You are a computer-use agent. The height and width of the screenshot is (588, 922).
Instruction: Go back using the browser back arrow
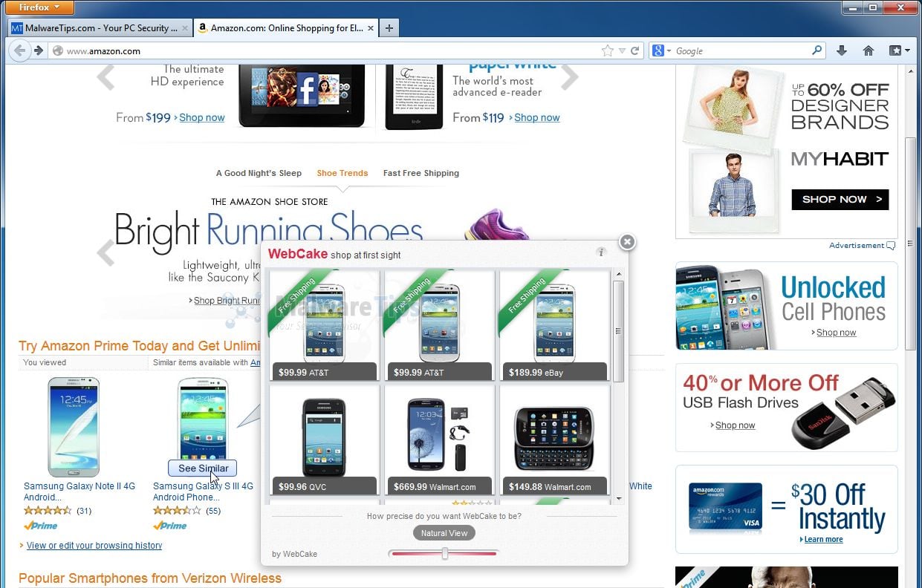(20, 51)
